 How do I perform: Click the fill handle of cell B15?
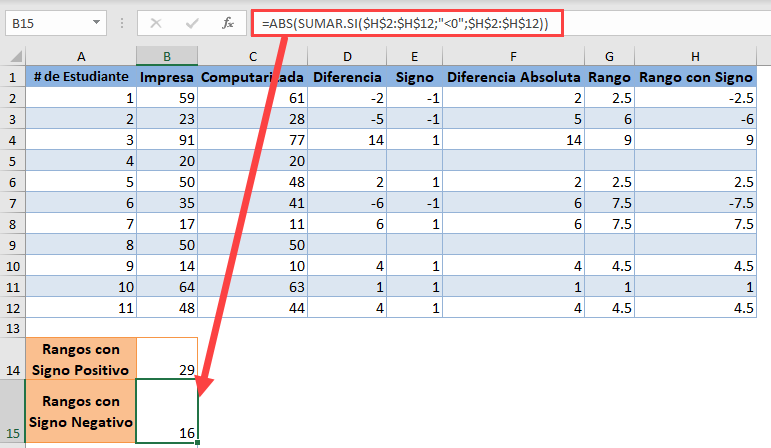pos(198,443)
